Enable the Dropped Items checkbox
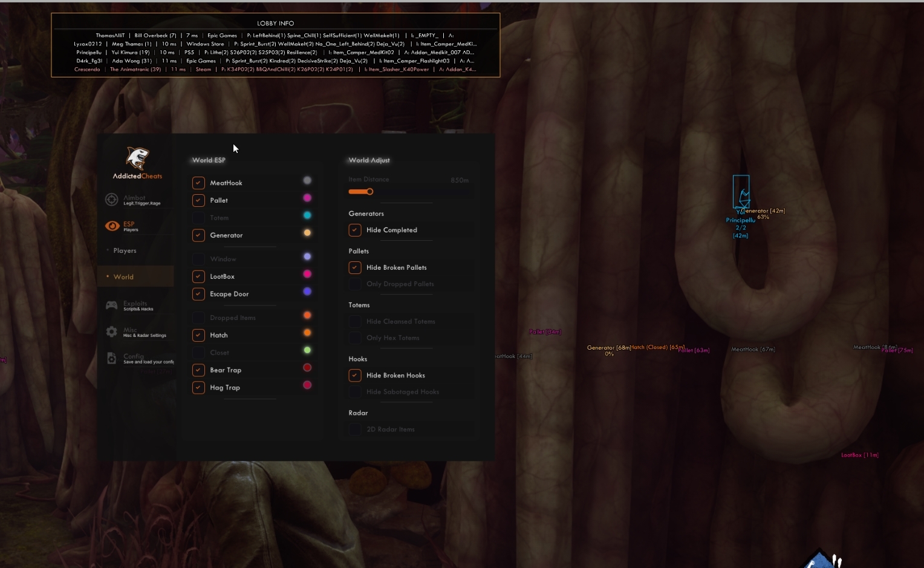Screen dimensions: 924x568 coord(198,318)
